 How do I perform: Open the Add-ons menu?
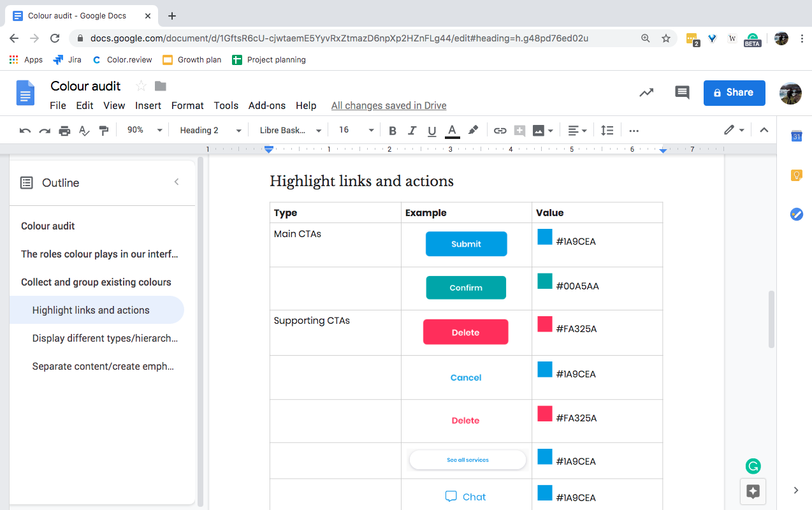pyautogui.click(x=267, y=106)
